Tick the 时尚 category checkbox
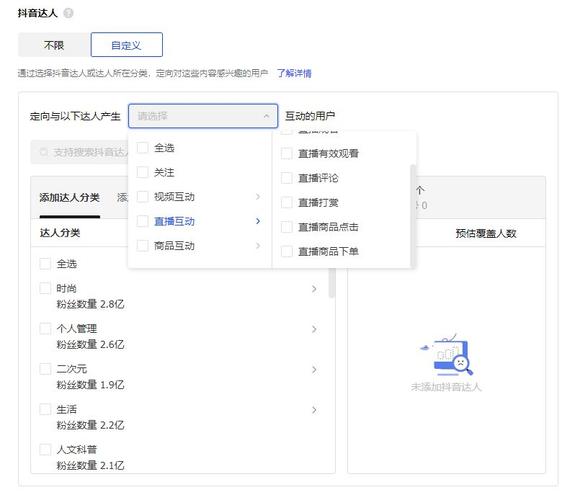 point(45,288)
